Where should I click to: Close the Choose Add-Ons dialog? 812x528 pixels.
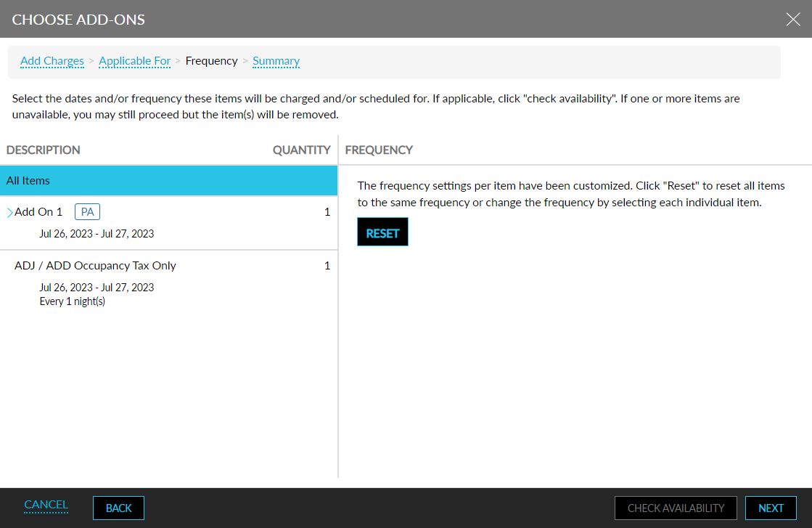pos(793,20)
